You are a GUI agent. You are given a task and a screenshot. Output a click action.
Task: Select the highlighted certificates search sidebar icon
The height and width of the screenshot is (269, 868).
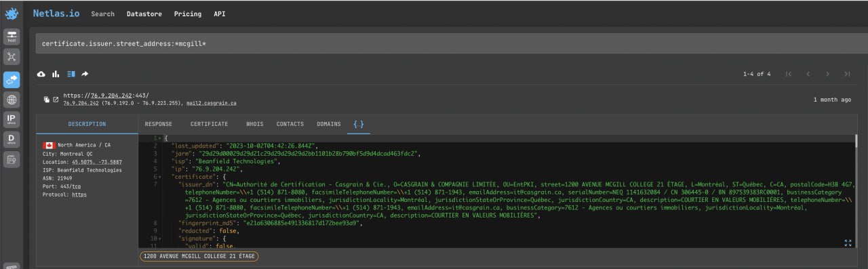pos(12,79)
